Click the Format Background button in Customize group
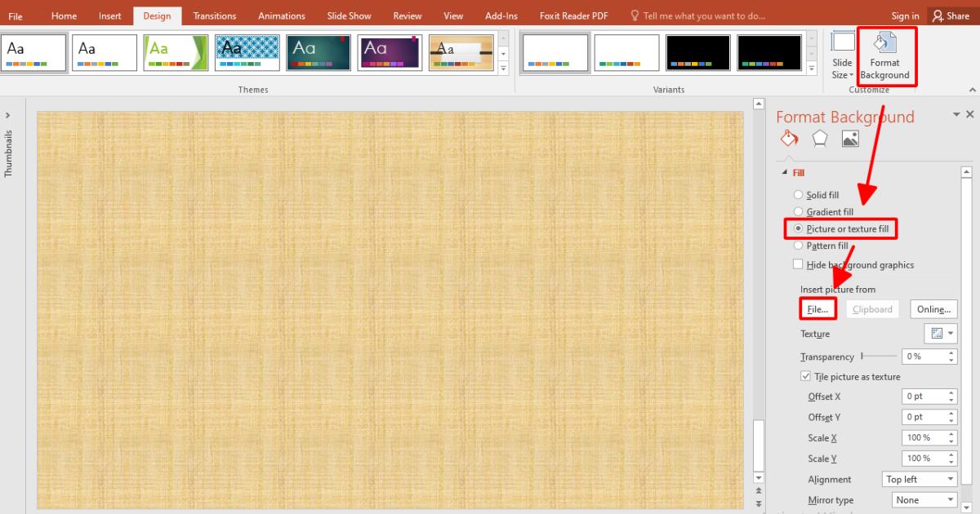The height and width of the screenshot is (514, 980). (887, 55)
